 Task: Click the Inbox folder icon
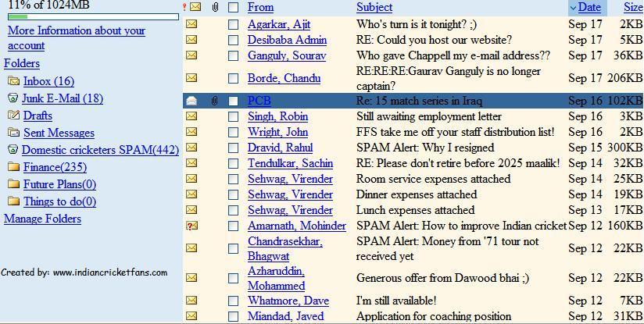(x=13, y=81)
